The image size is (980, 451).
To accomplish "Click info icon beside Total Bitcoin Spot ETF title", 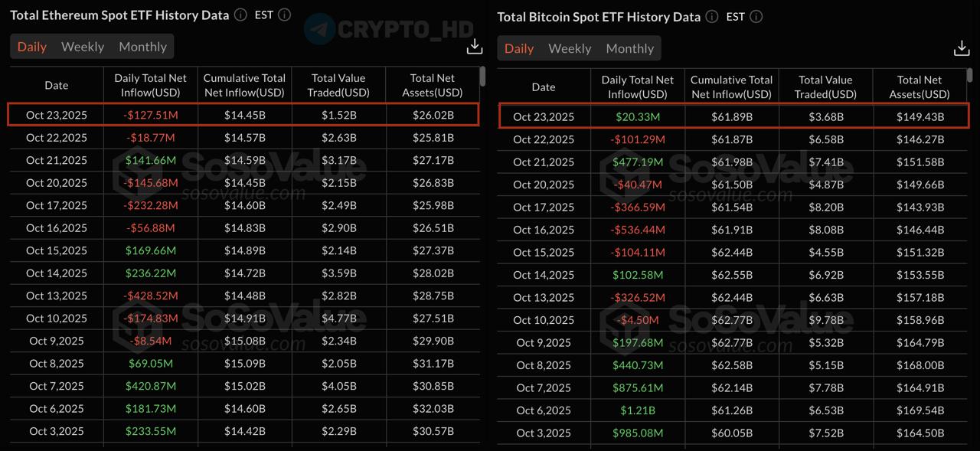I will (x=712, y=16).
